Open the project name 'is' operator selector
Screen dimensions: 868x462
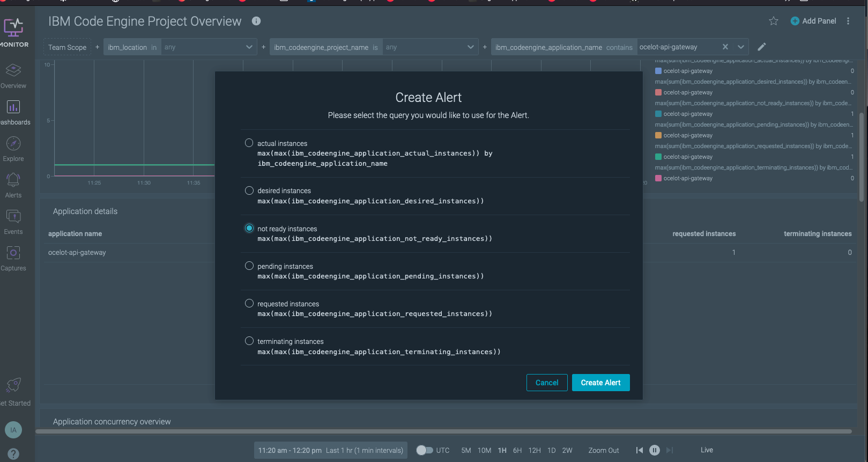(x=375, y=47)
